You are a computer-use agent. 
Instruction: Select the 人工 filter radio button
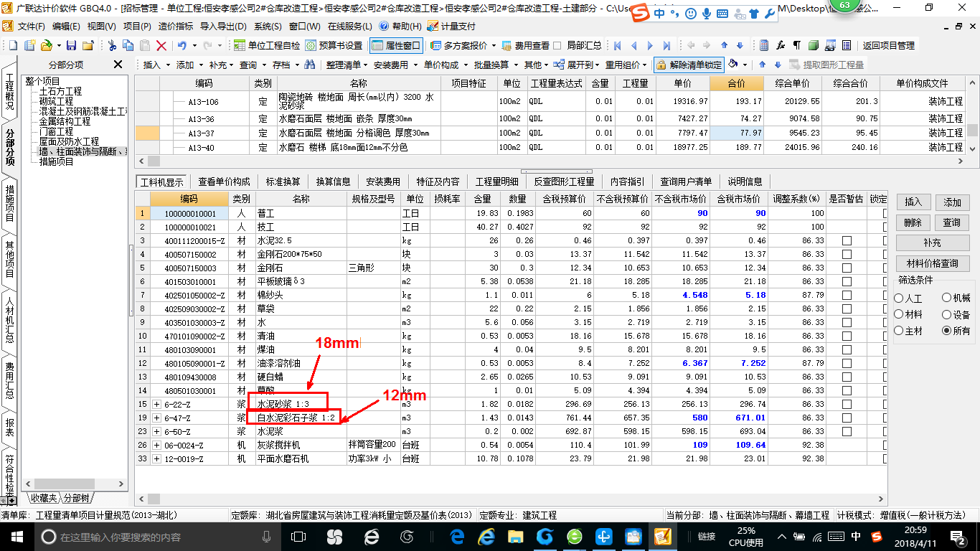pos(899,298)
